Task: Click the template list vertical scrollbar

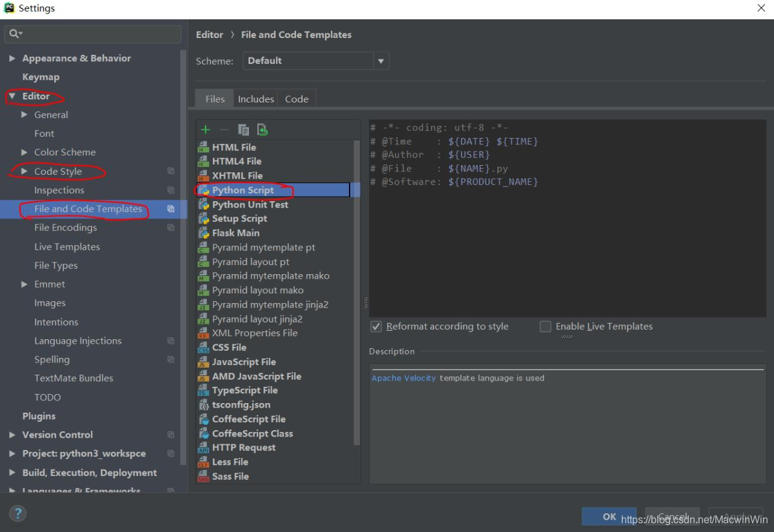Action: pos(357,293)
